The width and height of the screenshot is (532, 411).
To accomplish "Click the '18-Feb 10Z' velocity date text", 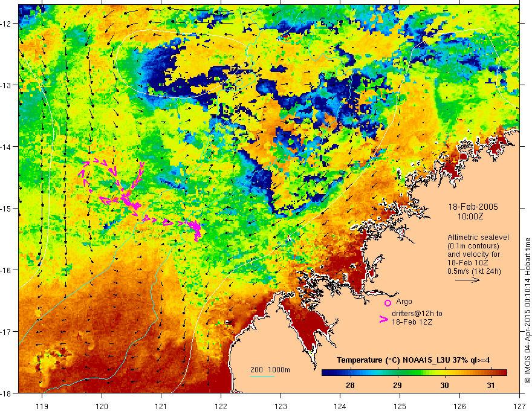I will [467, 263].
